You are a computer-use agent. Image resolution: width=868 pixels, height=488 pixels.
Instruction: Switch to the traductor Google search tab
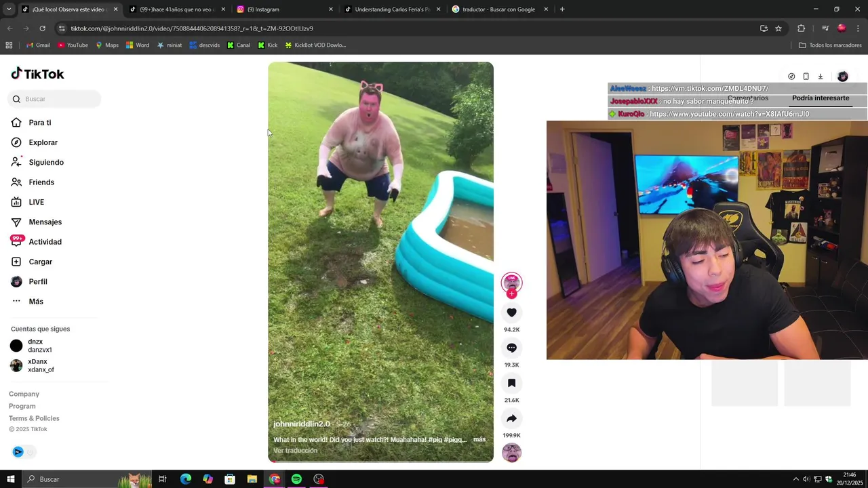point(499,9)
